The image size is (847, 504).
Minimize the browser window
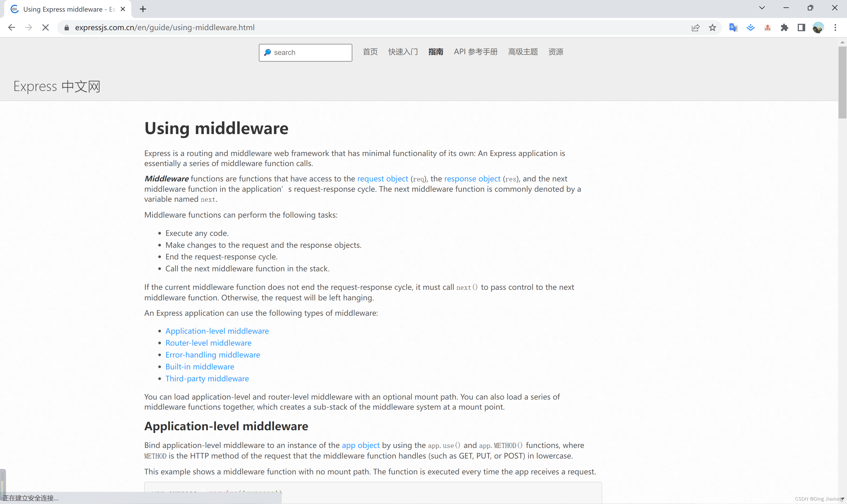tap(786, 8)
